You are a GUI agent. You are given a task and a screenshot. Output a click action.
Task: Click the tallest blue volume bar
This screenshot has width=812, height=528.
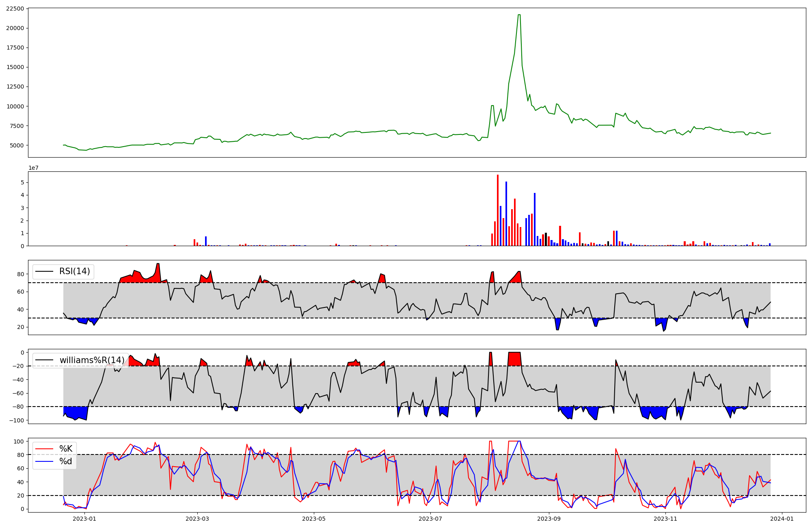[506, 214]
